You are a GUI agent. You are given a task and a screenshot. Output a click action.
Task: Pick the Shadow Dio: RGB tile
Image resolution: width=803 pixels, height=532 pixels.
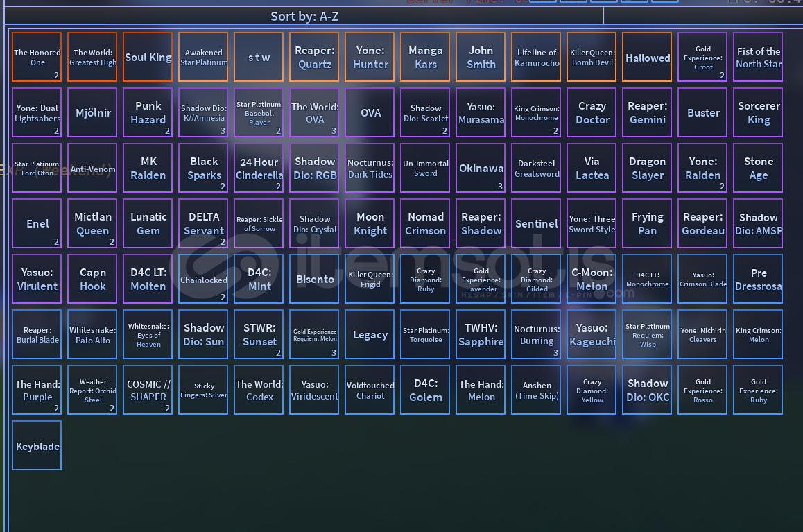[314, 168]
